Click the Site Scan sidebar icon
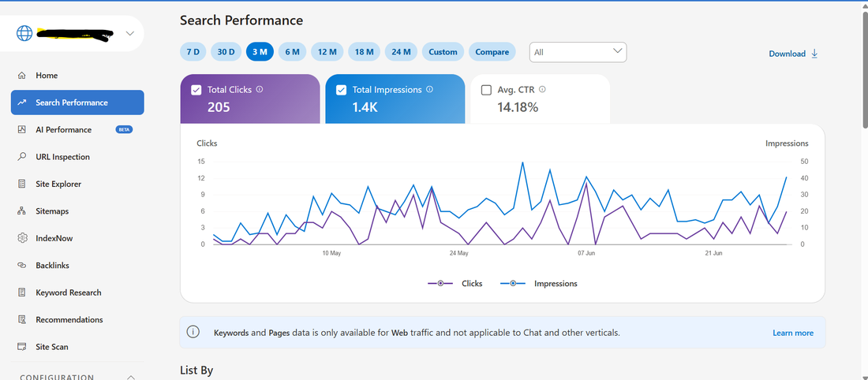The image size is (868, 380). click(22, 347)
